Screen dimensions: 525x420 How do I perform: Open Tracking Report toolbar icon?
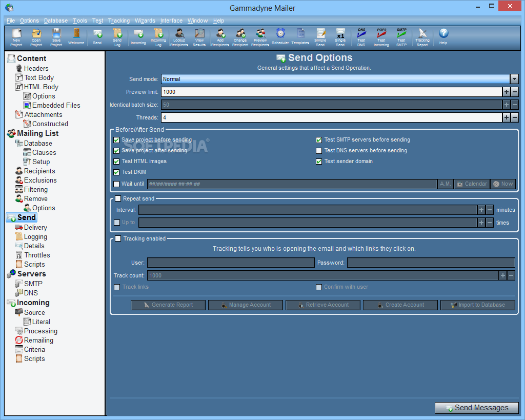422,37
